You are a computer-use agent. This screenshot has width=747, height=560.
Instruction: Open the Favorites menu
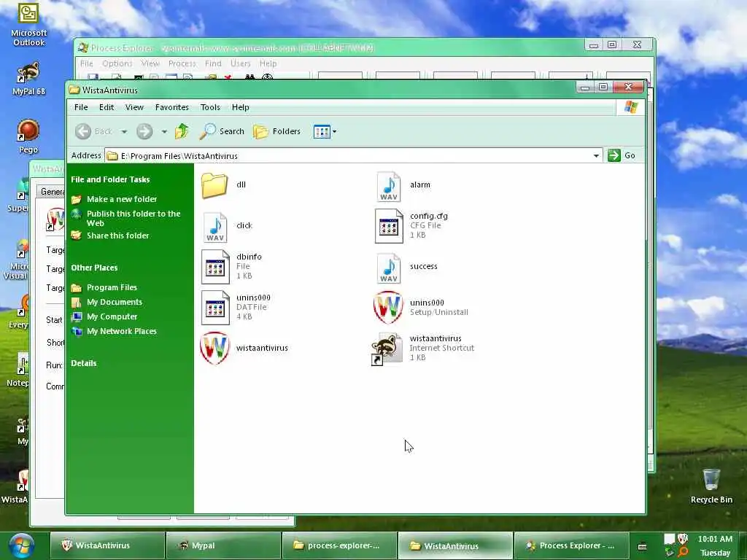[172, 107]
